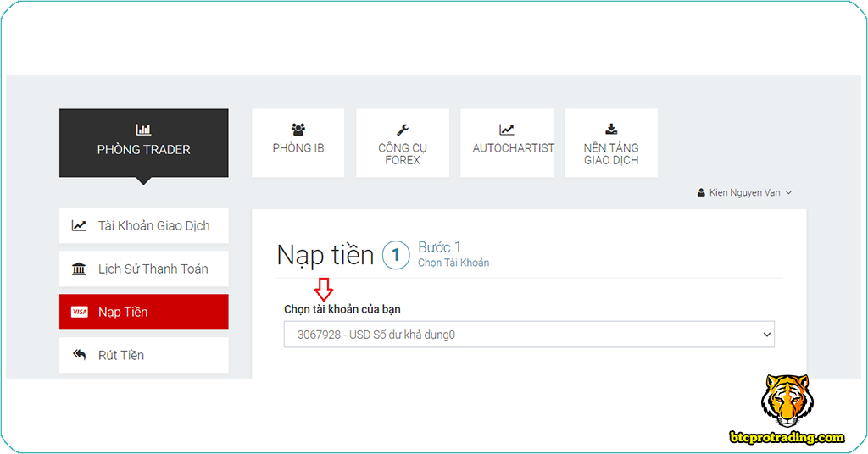Click the reply arrow icon beside Rút Tiền

pos(79,355)
